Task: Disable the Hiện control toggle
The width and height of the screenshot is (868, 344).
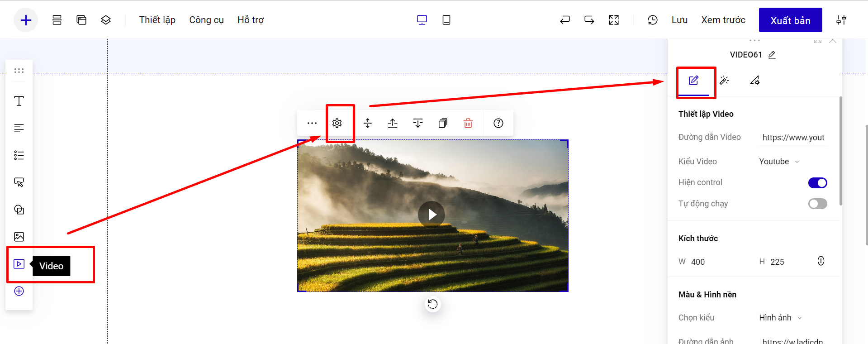Action: click(817, 183)
